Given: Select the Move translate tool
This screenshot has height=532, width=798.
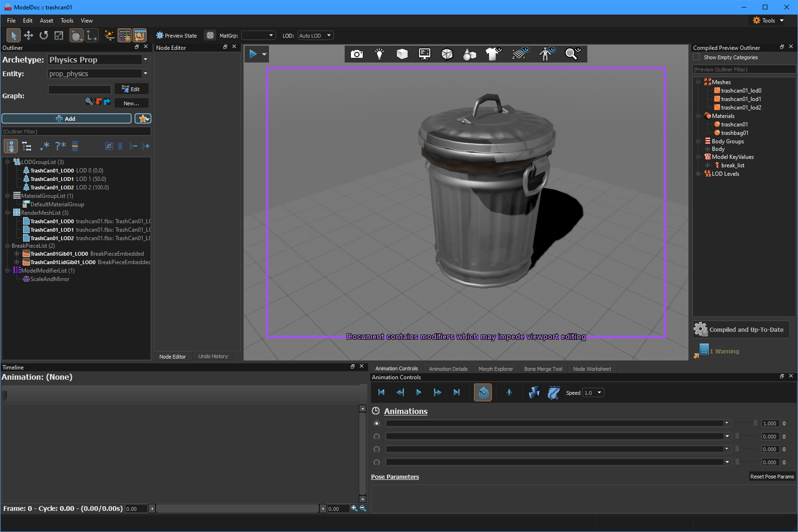Looking at the screenshot, I should 29,36.
